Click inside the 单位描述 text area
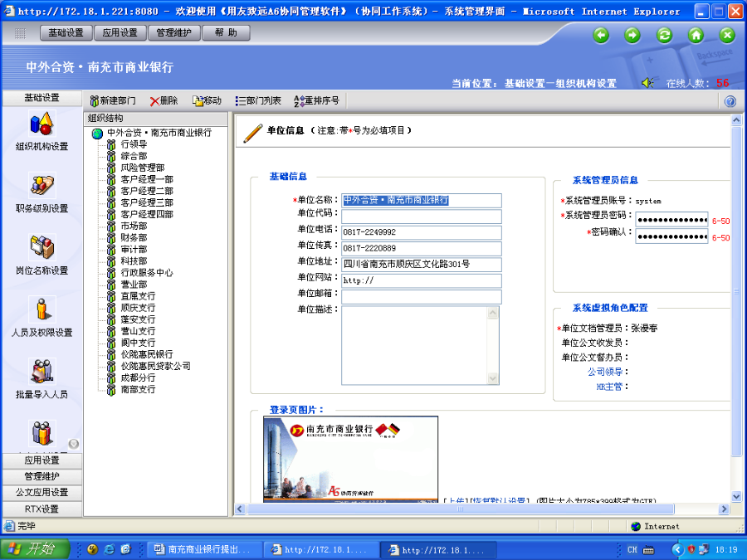747x560 pixels. click(x=414, y=345)
